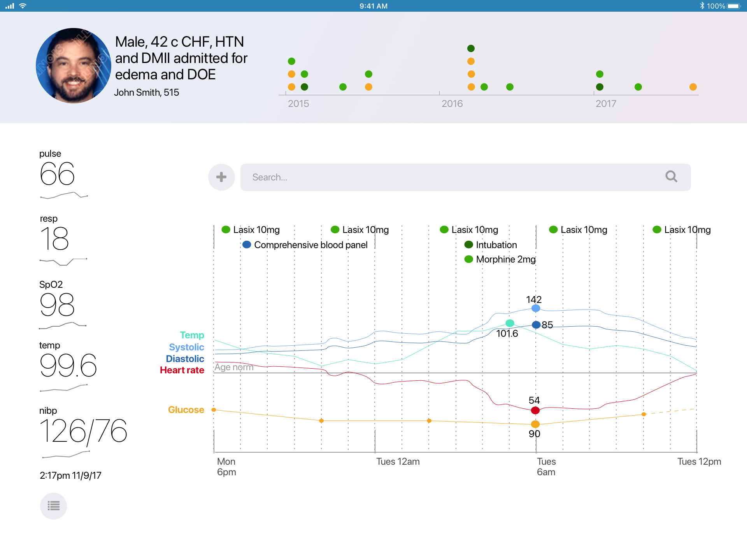The image size is (747, 560).
Task: Click the orange glucose 90 data point
Action: (535, 424)
